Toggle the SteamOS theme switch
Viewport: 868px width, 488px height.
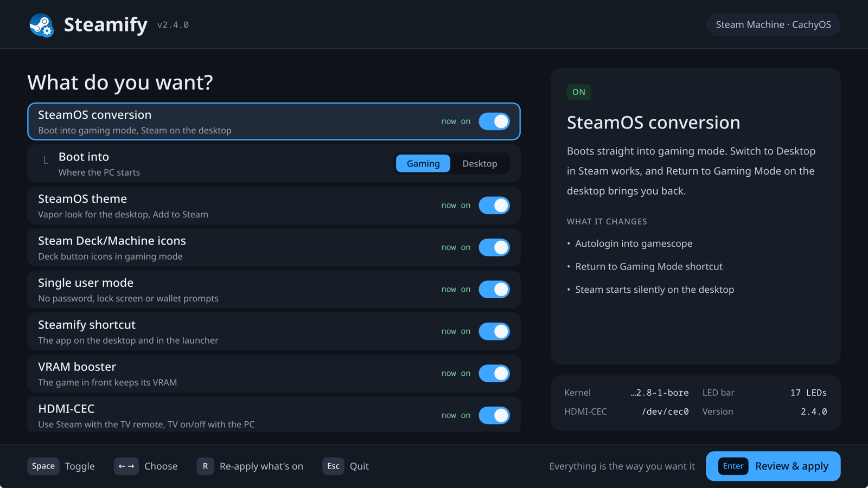point(494,206)
